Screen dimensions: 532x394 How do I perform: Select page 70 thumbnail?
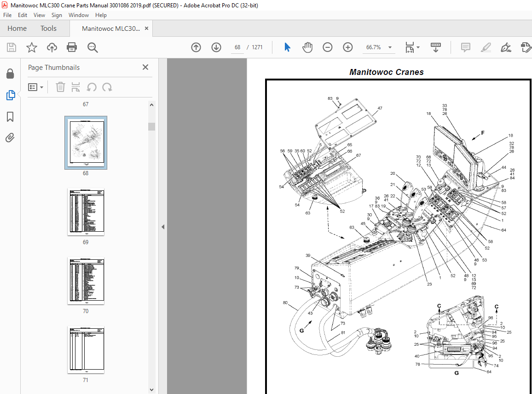pyautogui.click(x=86, y=281)
